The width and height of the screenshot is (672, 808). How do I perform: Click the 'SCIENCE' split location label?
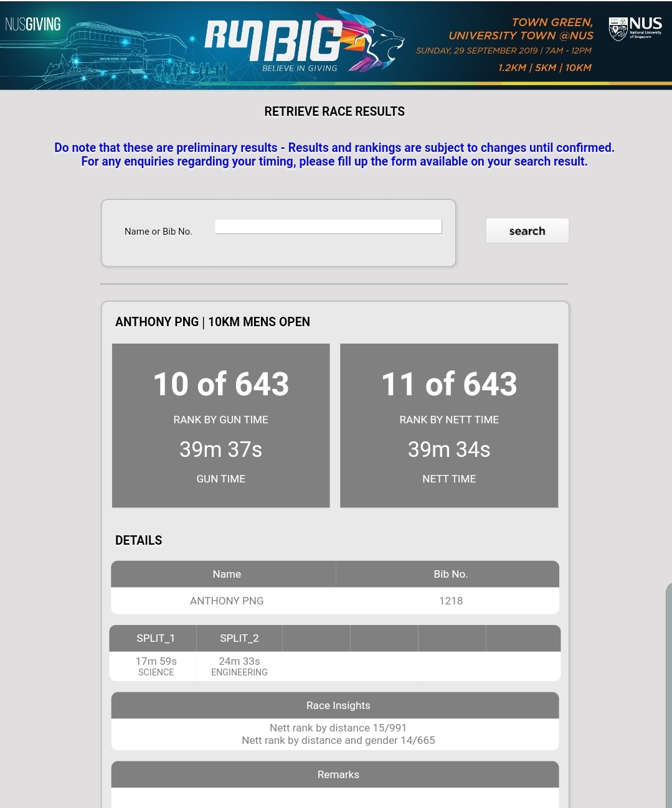156,672
